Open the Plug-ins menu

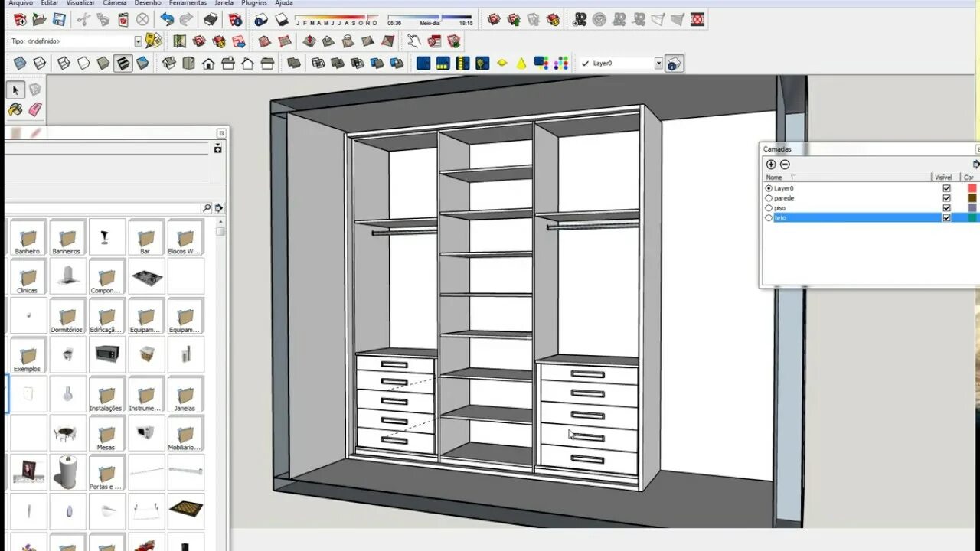click(x=253, y=3)
